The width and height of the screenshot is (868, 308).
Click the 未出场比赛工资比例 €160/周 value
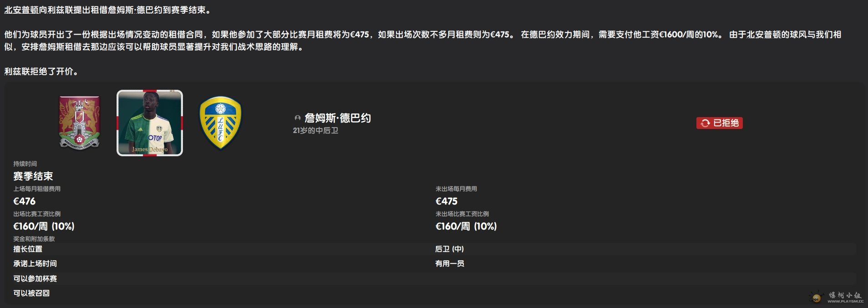click(466, 226)
